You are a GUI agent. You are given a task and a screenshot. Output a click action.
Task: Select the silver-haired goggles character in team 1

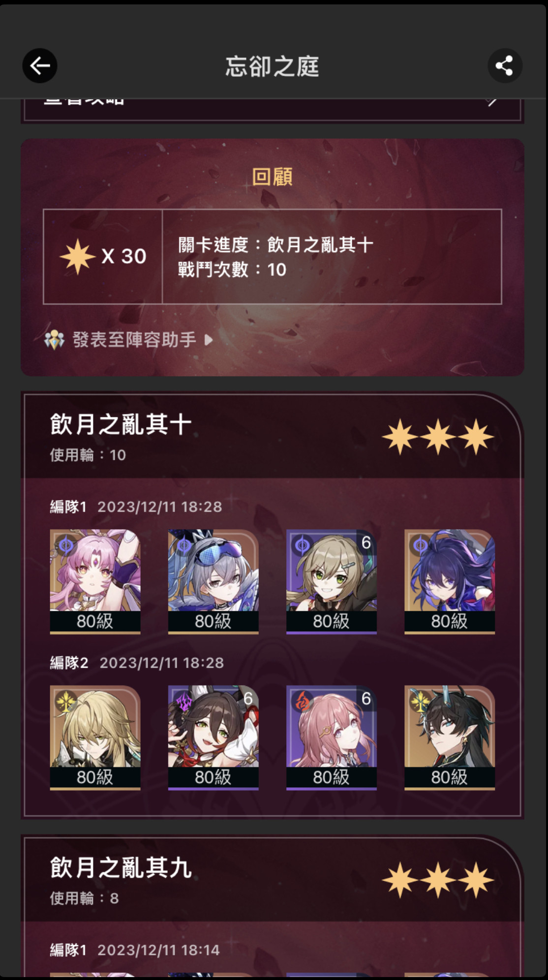[x=213, y=582]
